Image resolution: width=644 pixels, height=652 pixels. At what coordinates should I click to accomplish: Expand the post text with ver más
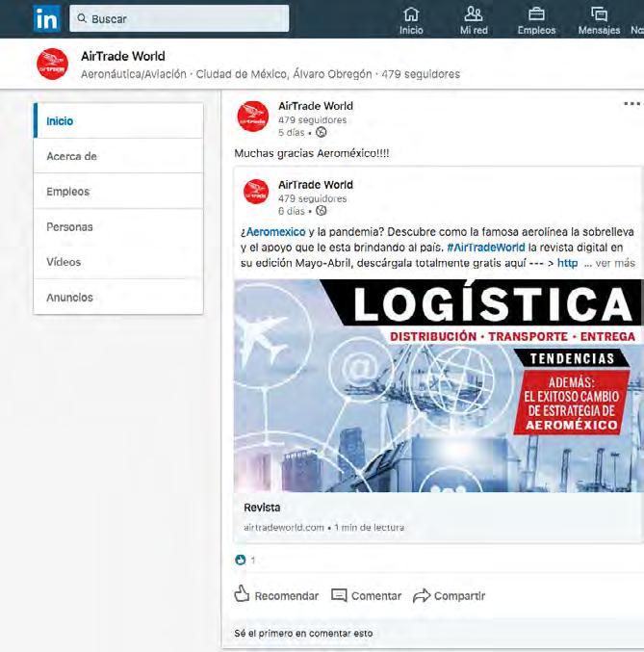(x=615, y=263)
